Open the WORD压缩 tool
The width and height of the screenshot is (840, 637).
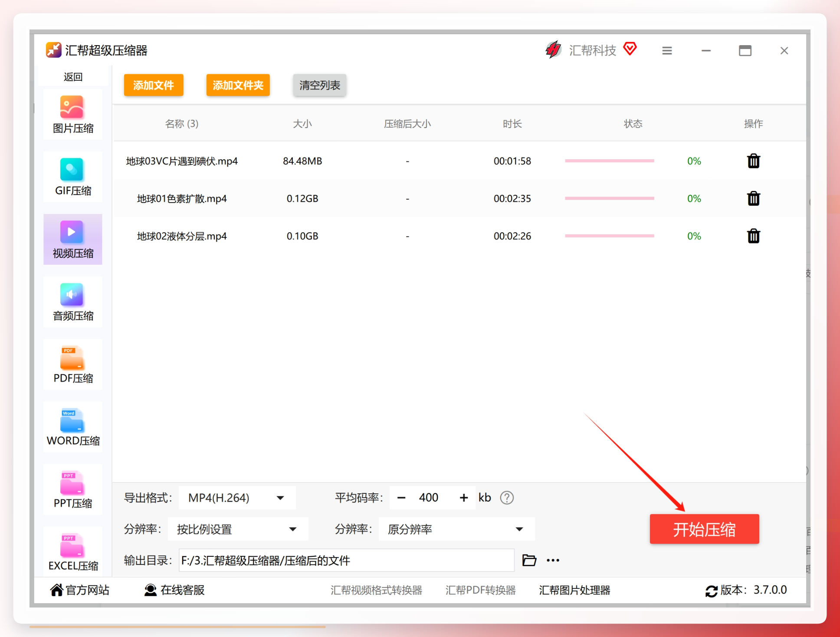(73, 427)
